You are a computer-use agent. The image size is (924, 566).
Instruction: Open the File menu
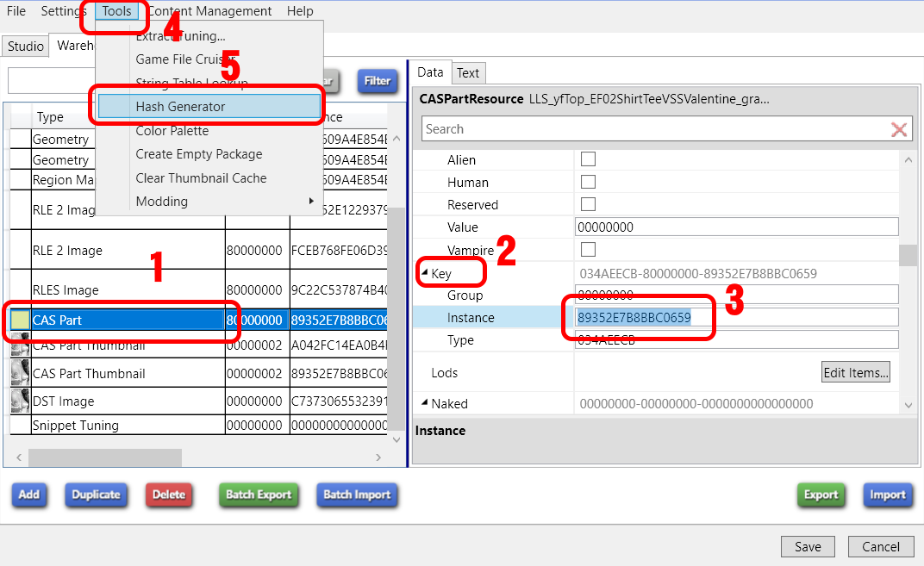point(16,11)
